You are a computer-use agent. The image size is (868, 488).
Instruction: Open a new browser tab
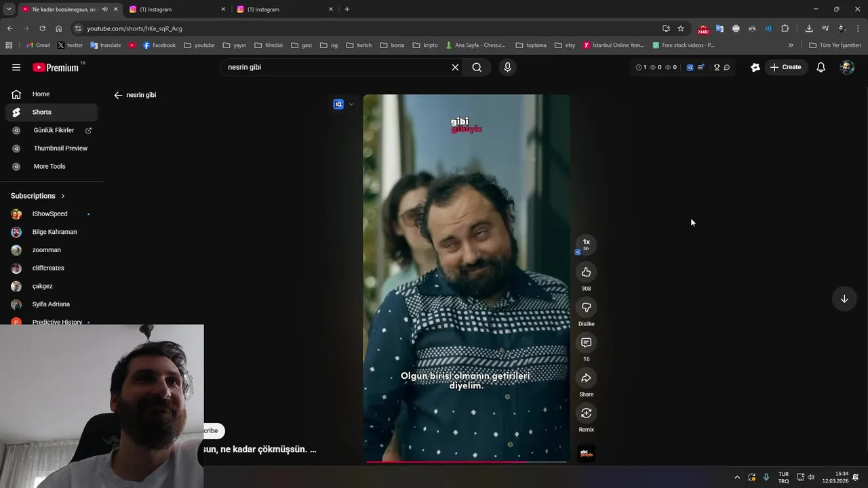coord(347,9)
